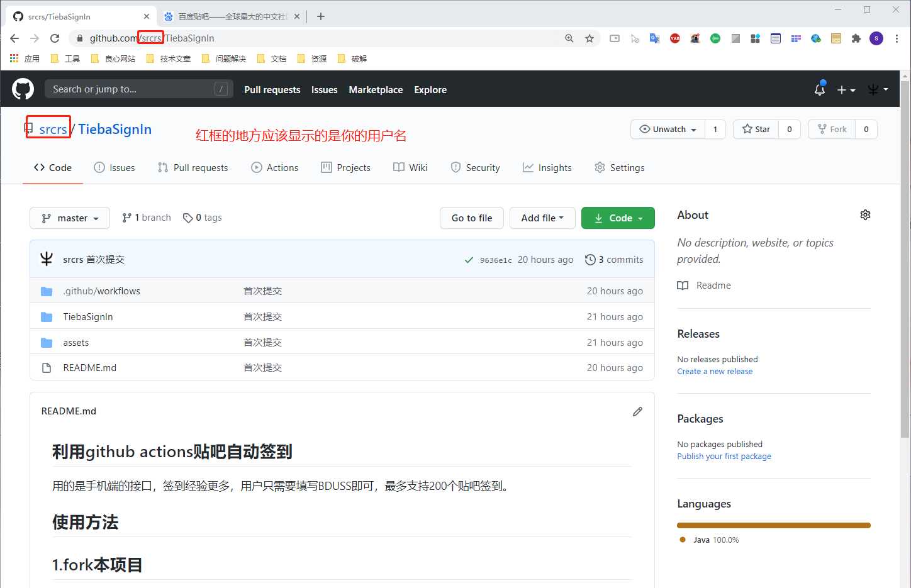Open the 问题解决 bookmark folder
This screenshot has height=588, width=911.
[223, 58]
